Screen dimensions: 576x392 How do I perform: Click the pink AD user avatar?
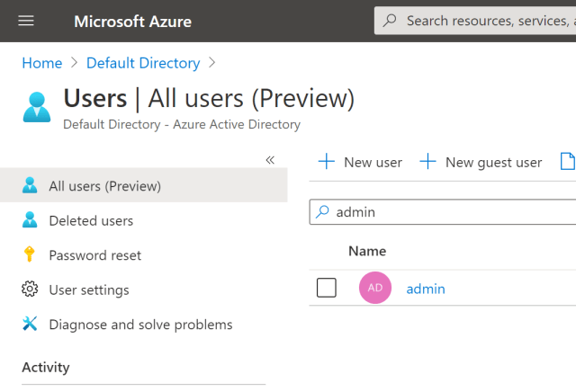tap(375, 288)
